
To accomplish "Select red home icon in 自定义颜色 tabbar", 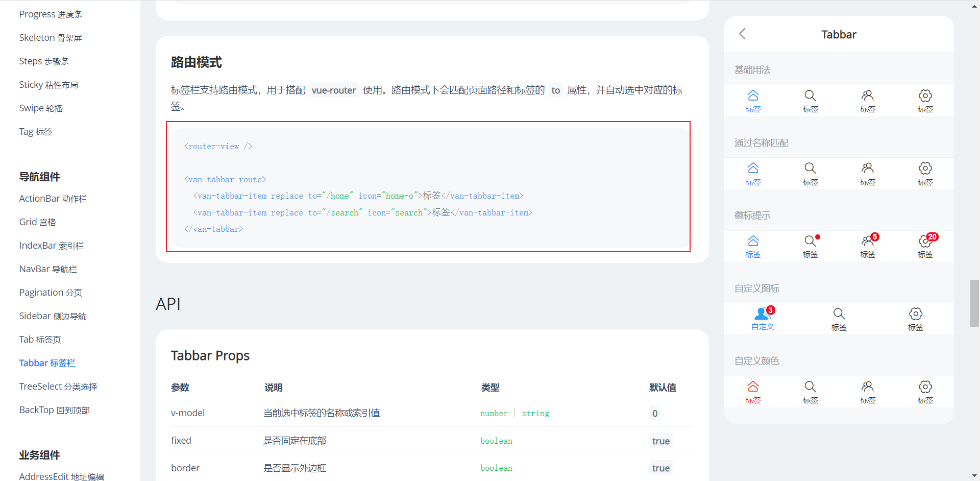I will [753, 387].
